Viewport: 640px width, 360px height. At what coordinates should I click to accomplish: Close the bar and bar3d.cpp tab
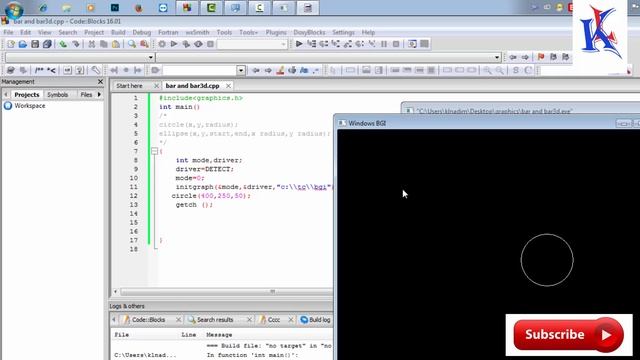(229, 86)
